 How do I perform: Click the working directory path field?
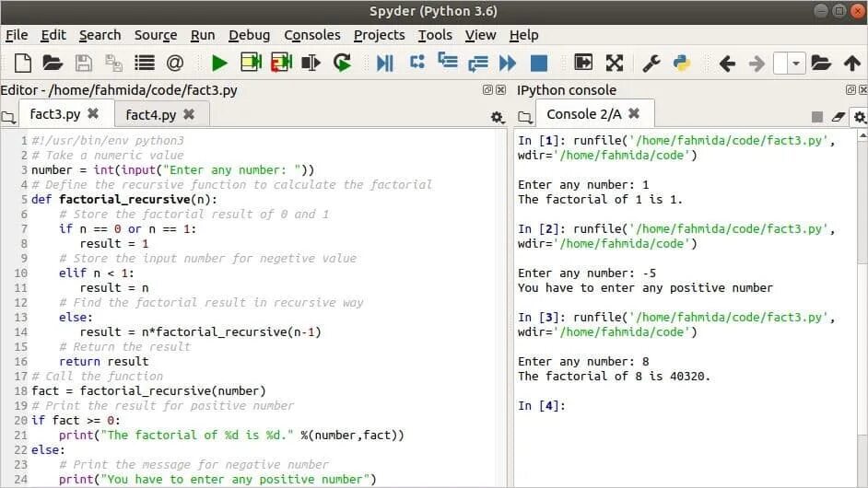point(780,64)
